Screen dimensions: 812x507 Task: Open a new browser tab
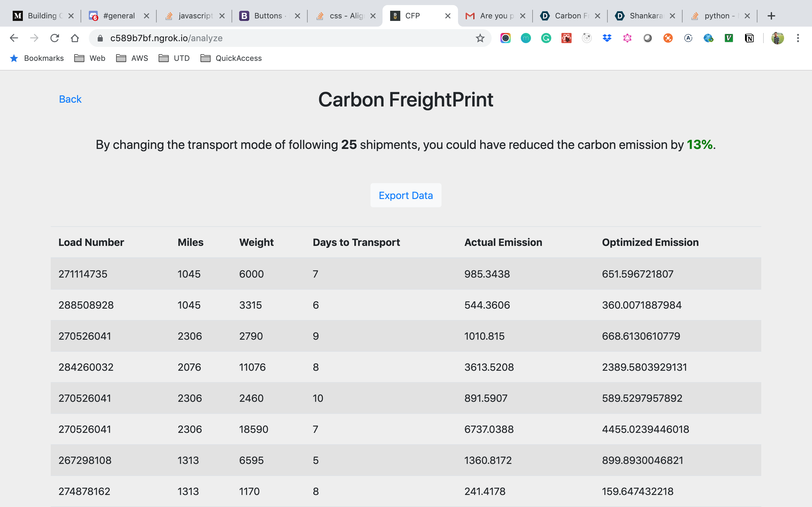pyautogui.click(x=771, y=16)
